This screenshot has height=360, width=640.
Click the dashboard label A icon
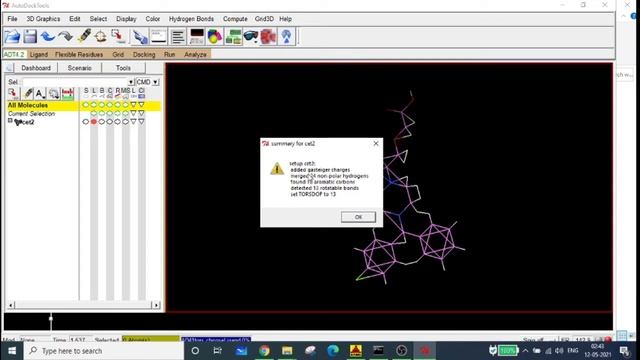[40, 94]
